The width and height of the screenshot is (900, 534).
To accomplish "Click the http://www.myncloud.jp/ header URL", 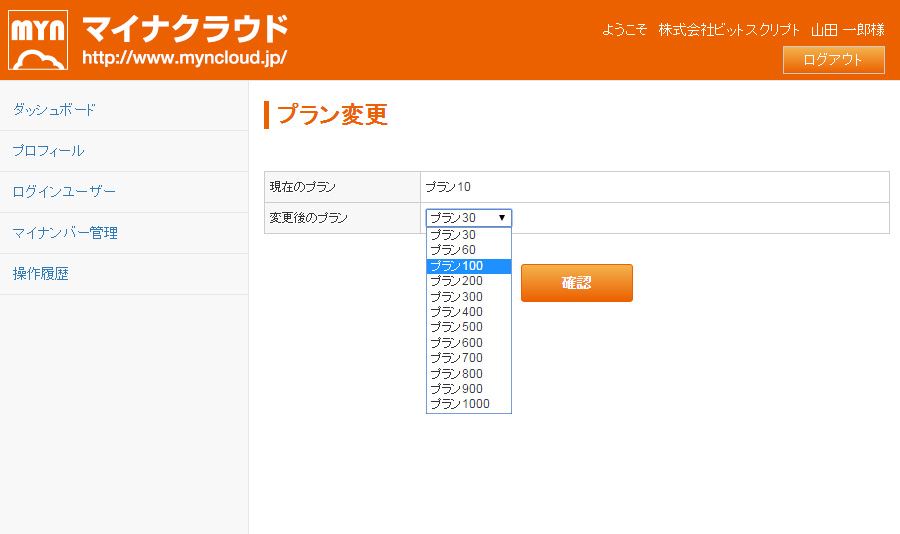I will coord(184,58).
